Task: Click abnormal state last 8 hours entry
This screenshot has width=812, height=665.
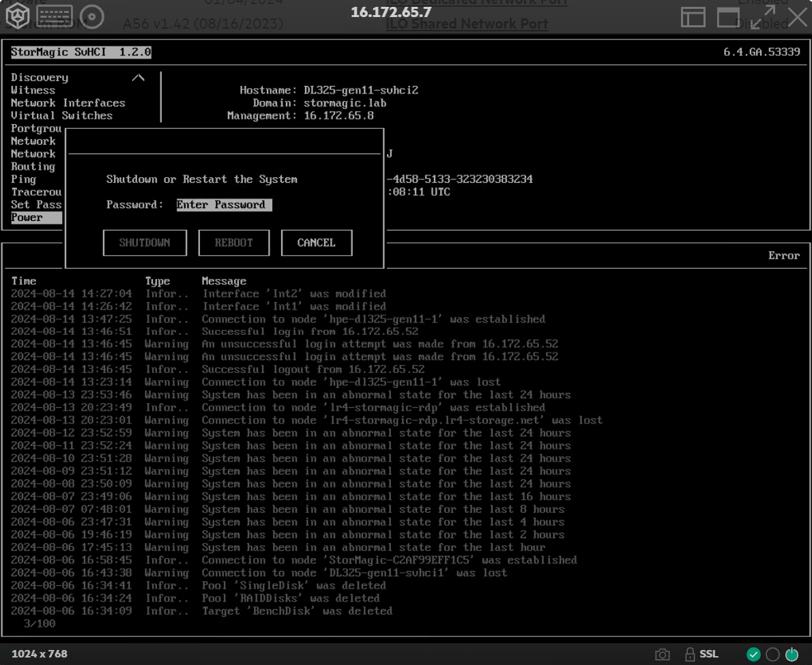Action: [x=383, y=509]
